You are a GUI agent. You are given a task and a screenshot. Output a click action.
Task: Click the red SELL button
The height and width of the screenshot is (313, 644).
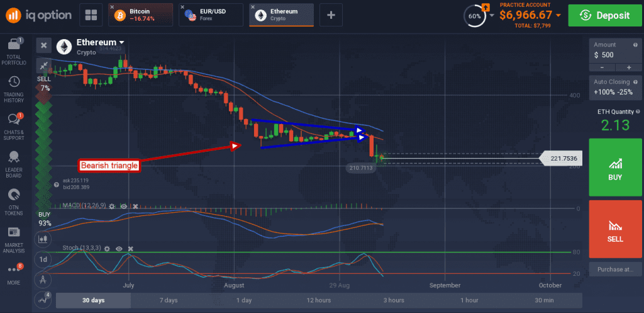(615, 229)
